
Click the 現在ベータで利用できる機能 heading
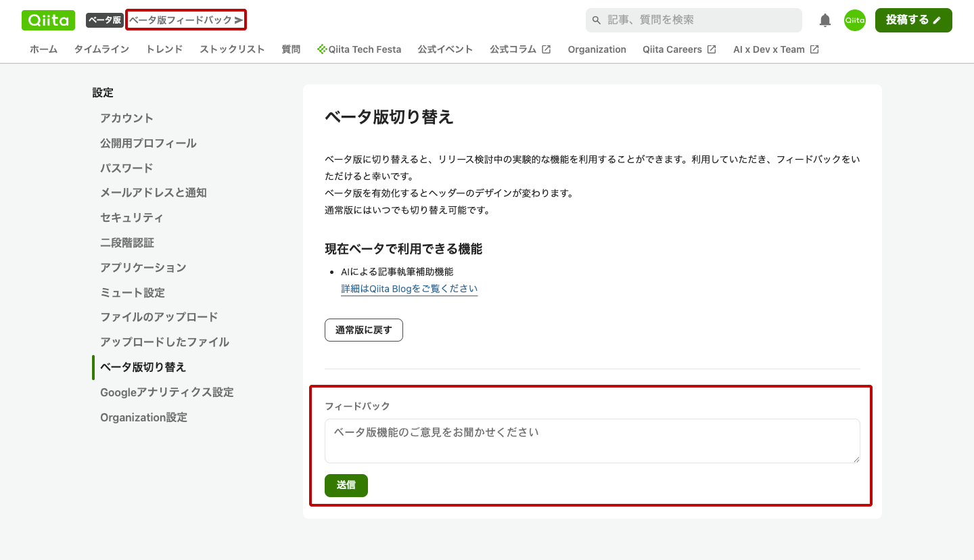point(404,249)
